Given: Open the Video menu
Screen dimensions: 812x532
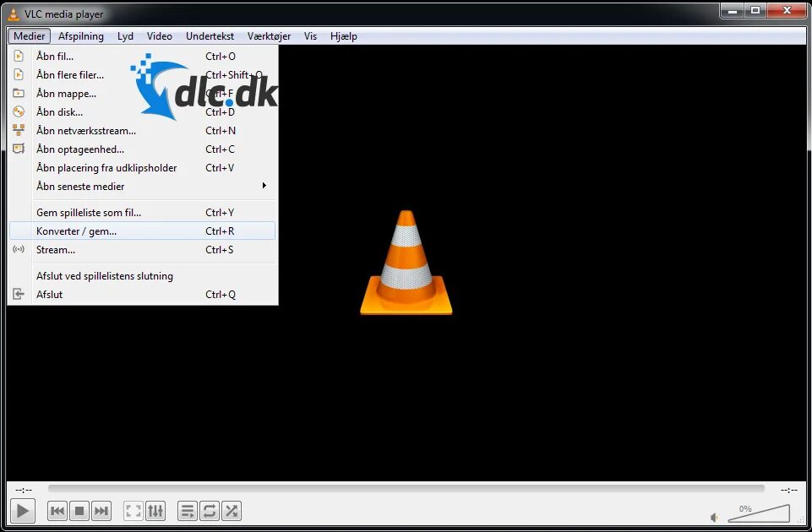Looking at the screenshot, I should (160, 36).
